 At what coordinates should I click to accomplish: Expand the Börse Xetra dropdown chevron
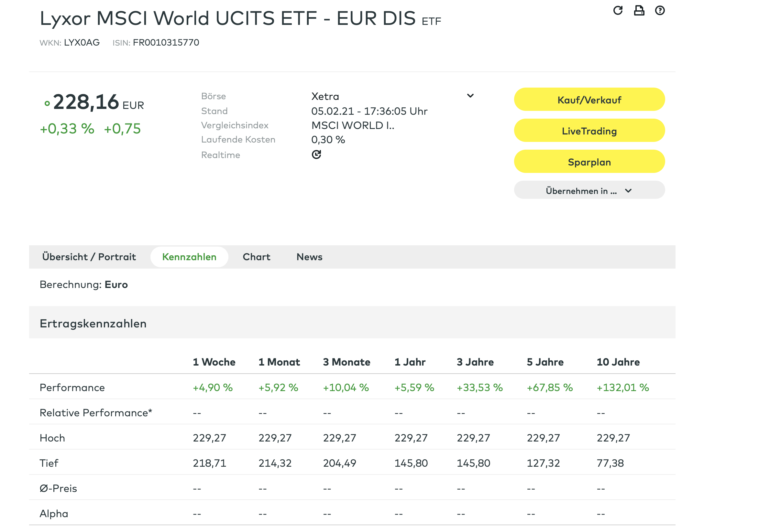pyautogui.click(x=470, y=96)
